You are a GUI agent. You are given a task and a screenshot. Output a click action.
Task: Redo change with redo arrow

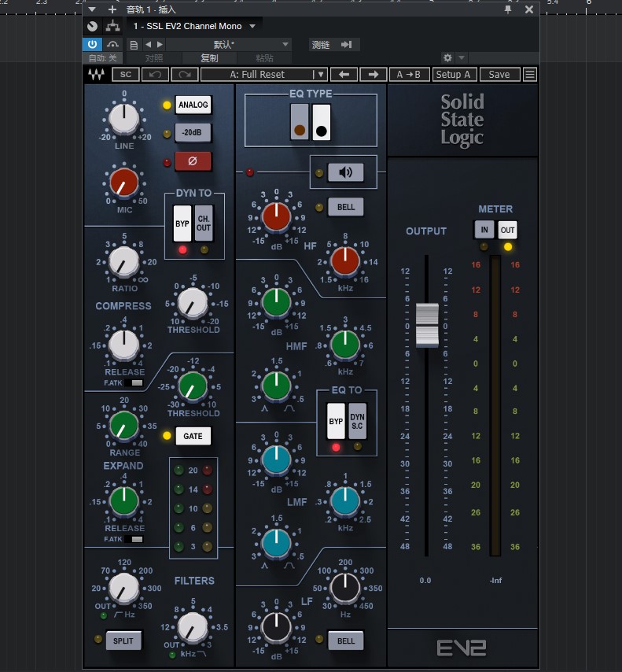tap(185, 75)
